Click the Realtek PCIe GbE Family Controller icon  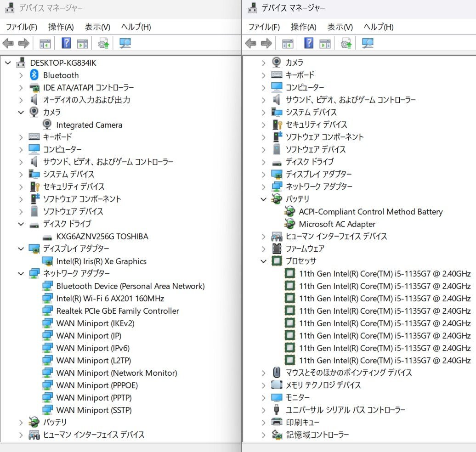pos(47,311)
